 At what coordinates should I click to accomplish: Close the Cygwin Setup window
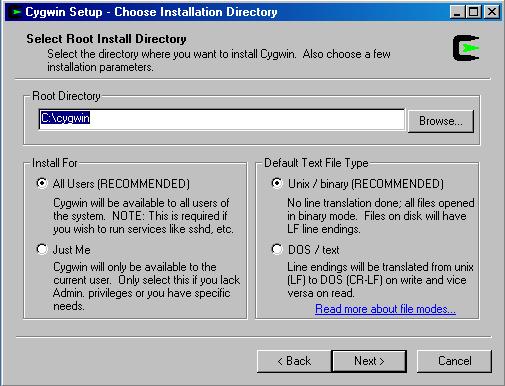(x=492, y=12)
